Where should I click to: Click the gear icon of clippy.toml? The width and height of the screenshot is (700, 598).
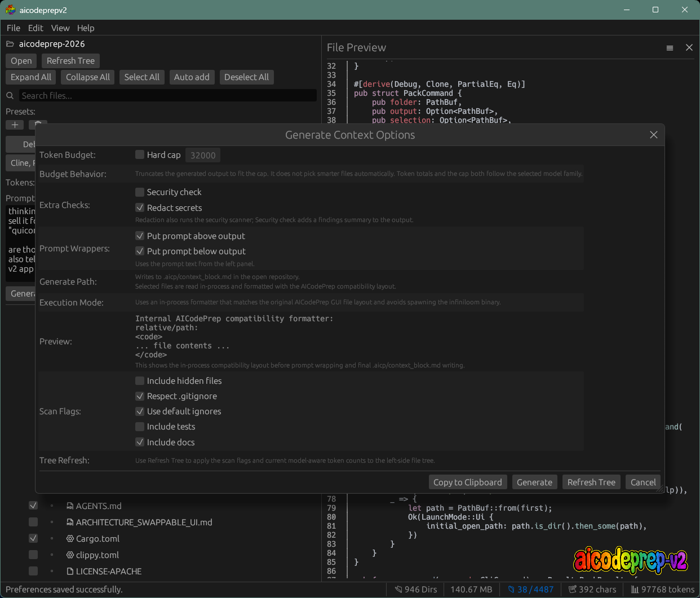pos(70,555)
